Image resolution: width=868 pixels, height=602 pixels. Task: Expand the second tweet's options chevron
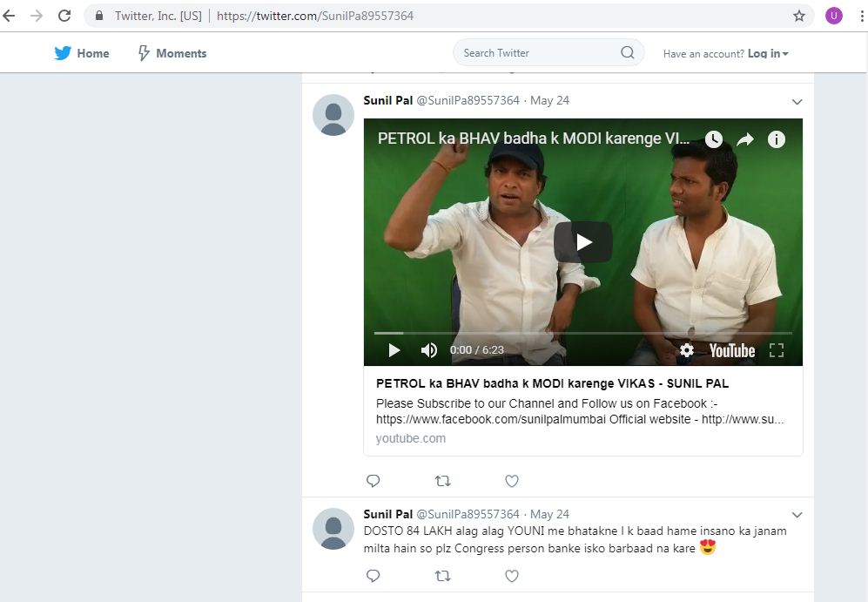[797, 515]
